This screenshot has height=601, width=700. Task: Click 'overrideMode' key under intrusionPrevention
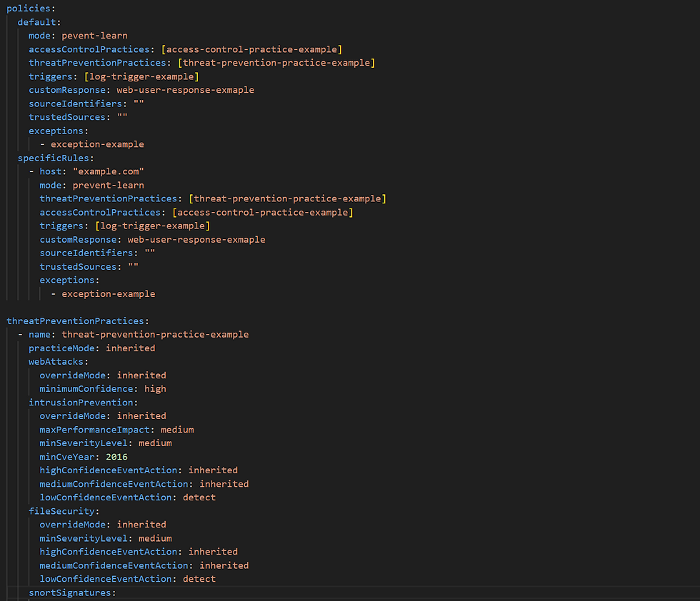(72, 416)
